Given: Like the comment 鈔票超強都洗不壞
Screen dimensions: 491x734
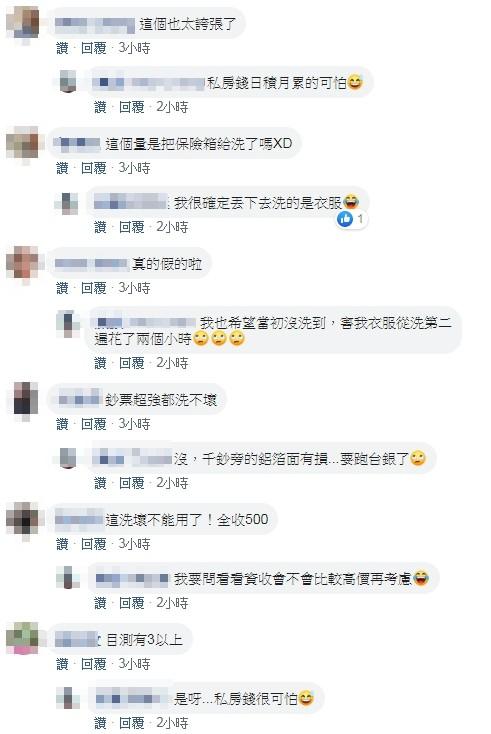Looking at the screenshot, I should tap(62, 424).
